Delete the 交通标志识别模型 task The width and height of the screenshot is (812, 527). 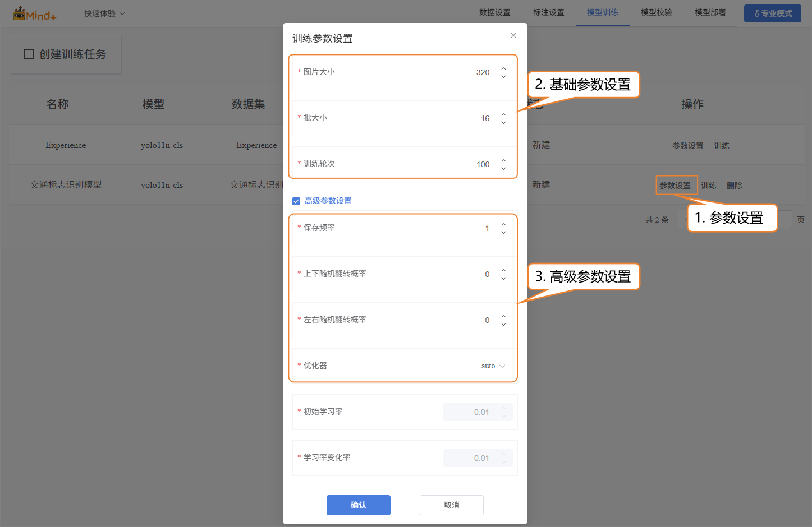coord(734,186)
